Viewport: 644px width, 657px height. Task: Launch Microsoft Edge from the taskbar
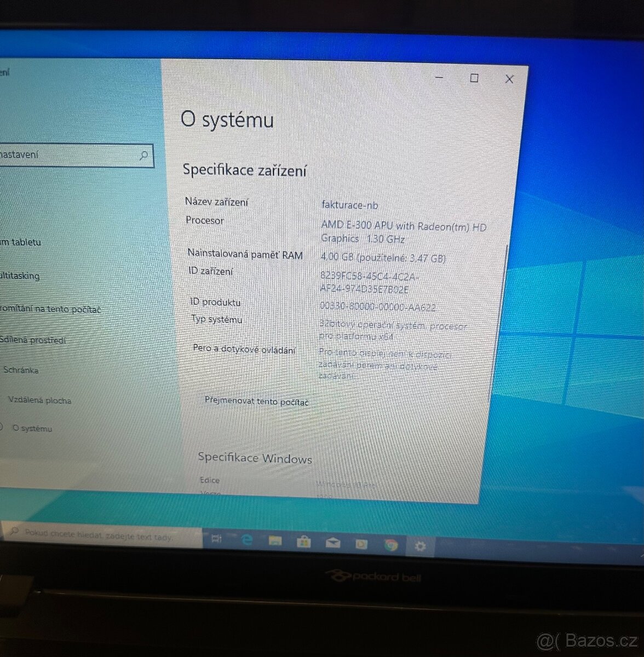point(246,540)
